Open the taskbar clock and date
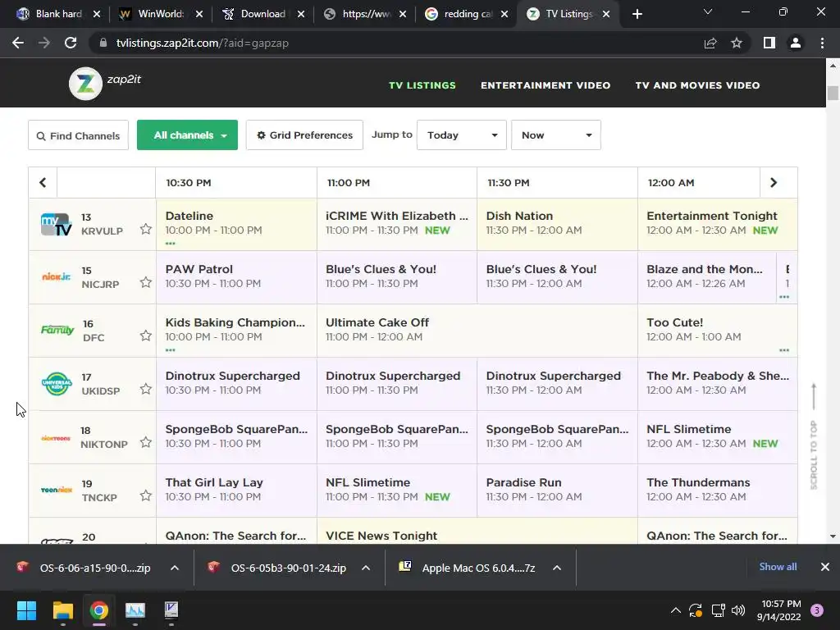840x630 pixels. tap(779, 610)
